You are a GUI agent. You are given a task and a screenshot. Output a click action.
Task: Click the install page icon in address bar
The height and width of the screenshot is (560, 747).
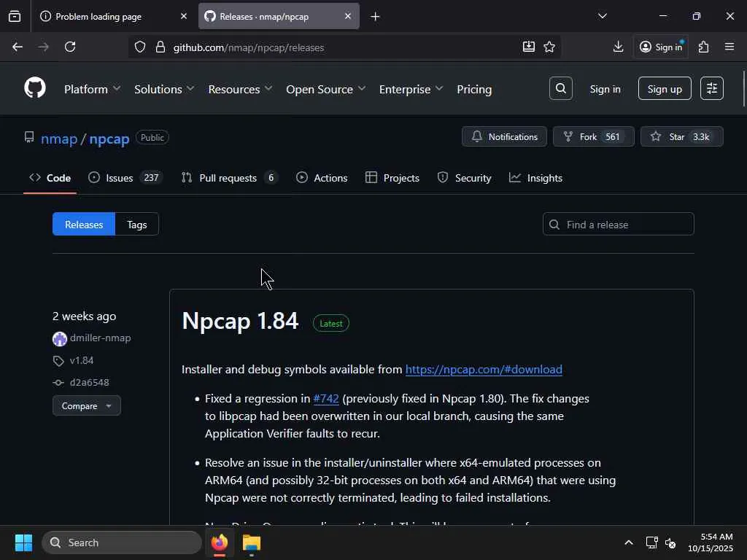[529, 47]
